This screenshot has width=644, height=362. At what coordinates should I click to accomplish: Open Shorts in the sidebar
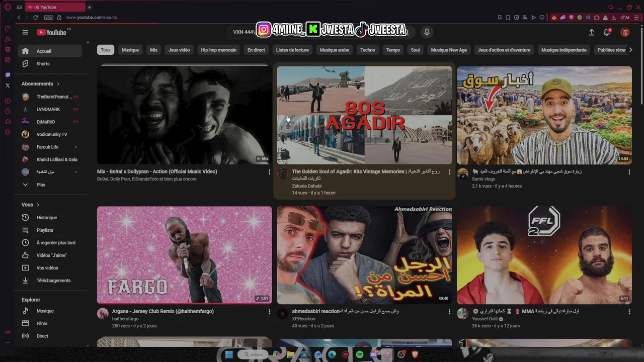coord(50,64)
